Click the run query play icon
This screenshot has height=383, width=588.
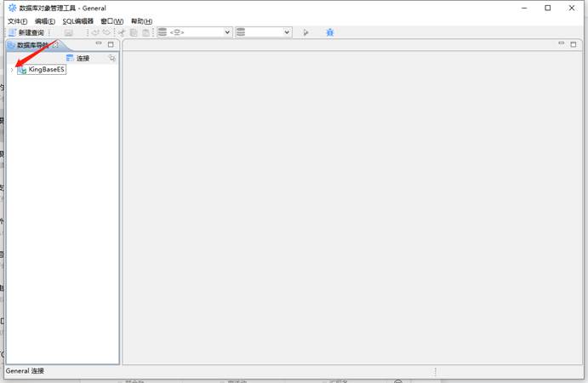click(305, 32)
